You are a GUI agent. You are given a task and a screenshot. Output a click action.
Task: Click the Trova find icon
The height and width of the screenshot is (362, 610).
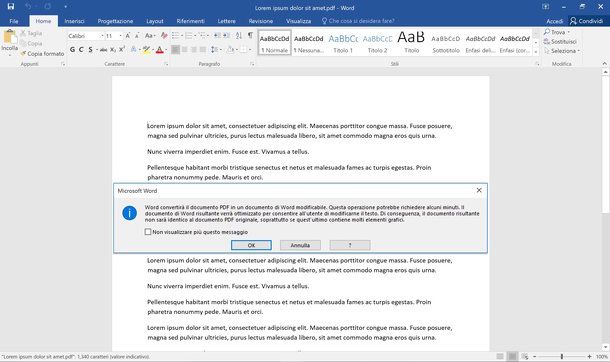[547, 32]
